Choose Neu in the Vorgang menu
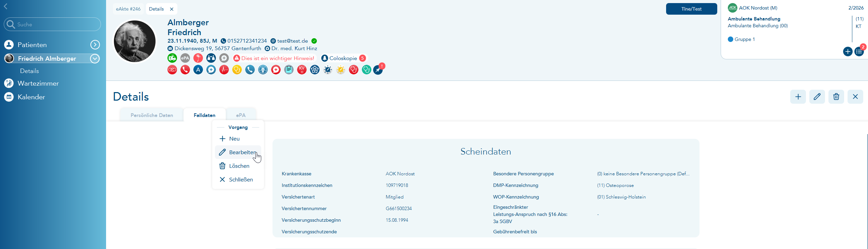Image resolution: width=868 pixels, height=249 pixels. coord(238,138)
